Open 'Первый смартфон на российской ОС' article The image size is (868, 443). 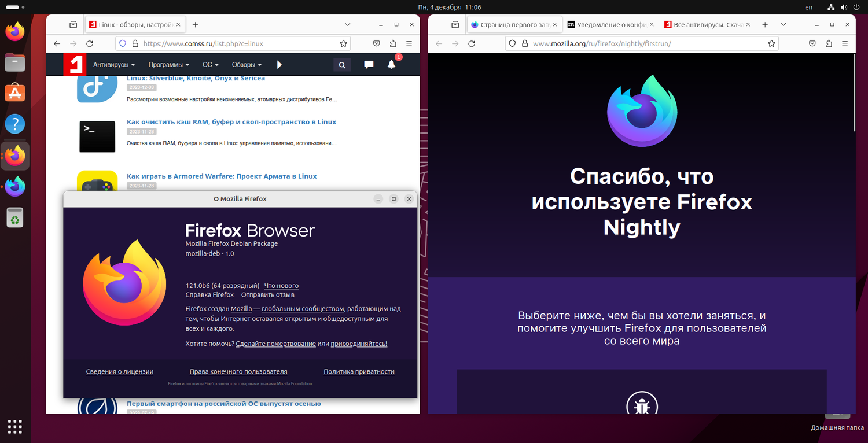click(224, 404)
